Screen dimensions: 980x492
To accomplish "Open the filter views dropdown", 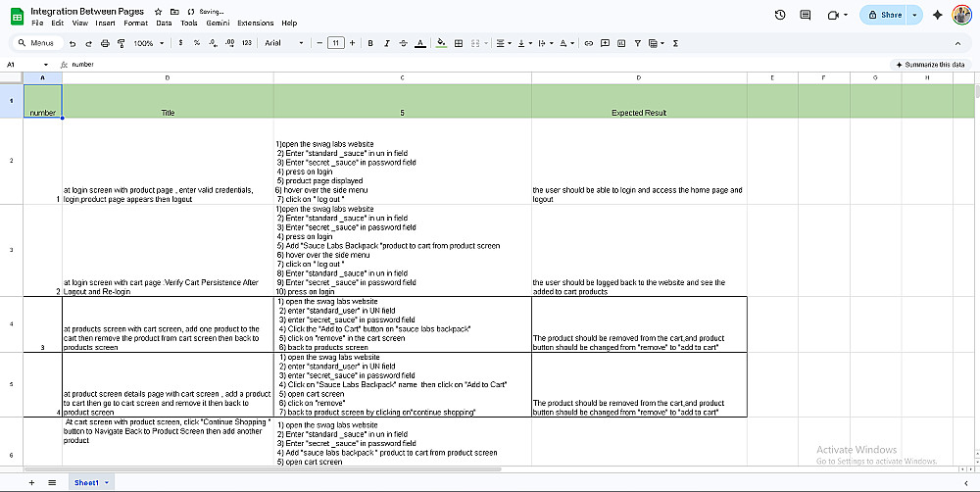I will [x=657, y=43].
